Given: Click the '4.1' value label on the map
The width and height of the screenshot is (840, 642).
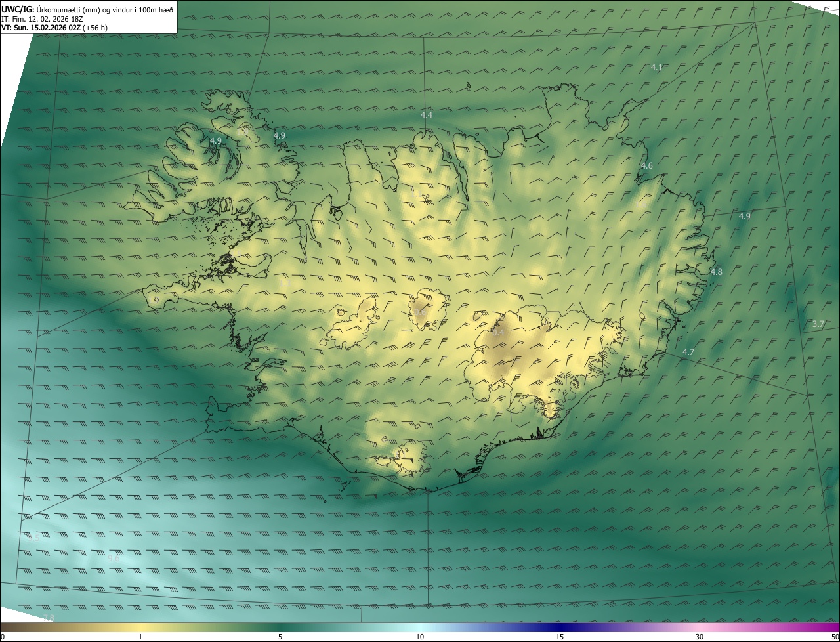Looking at the screenshot, I should (x=656, y=68).
